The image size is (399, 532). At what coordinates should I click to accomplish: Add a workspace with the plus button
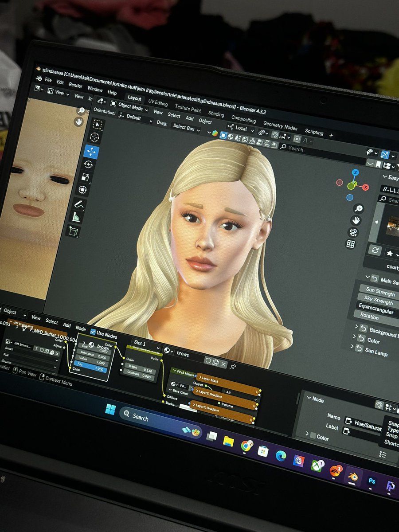[331, 135]
